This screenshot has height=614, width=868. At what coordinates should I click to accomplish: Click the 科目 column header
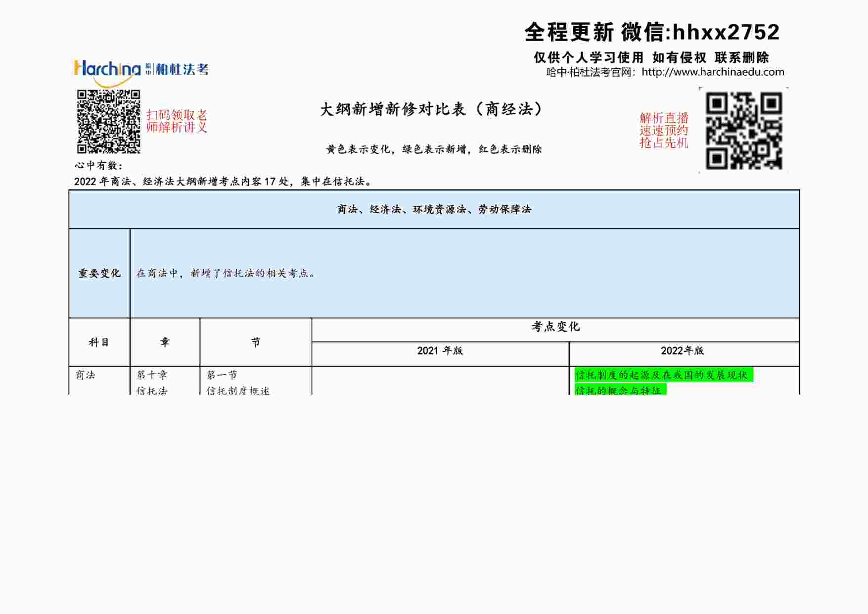99,342
